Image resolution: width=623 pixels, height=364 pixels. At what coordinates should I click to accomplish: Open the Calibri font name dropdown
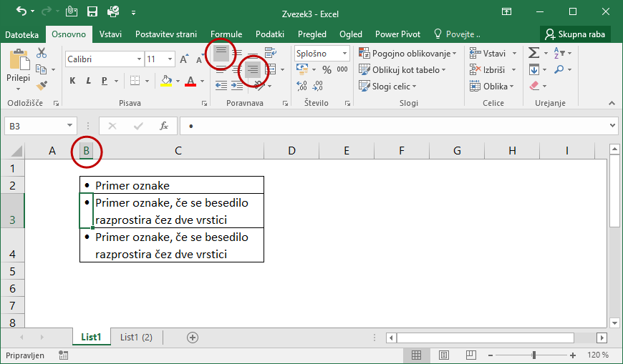click(139, 59)
